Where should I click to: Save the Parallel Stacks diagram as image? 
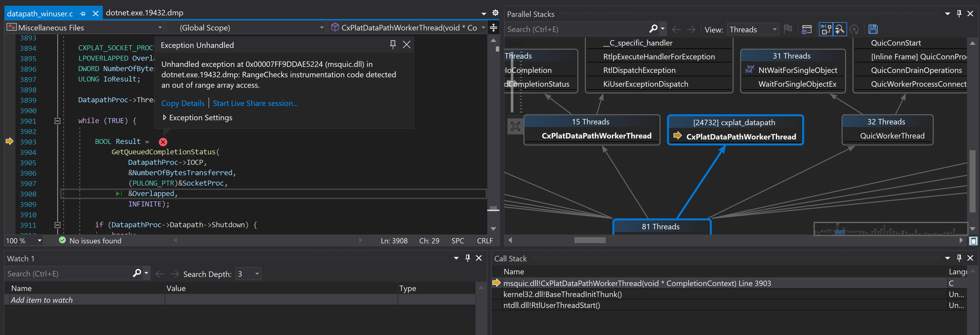(873, 29)
